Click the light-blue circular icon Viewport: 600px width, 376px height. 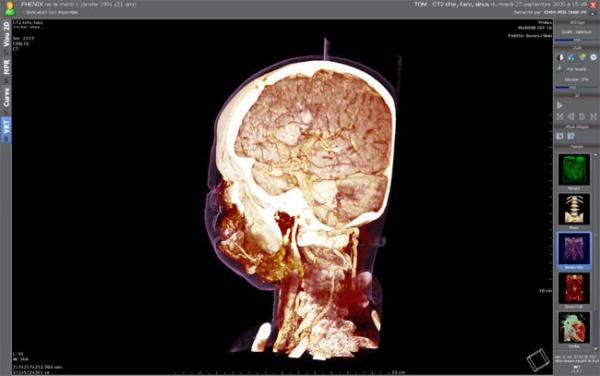tap(593, 57)
